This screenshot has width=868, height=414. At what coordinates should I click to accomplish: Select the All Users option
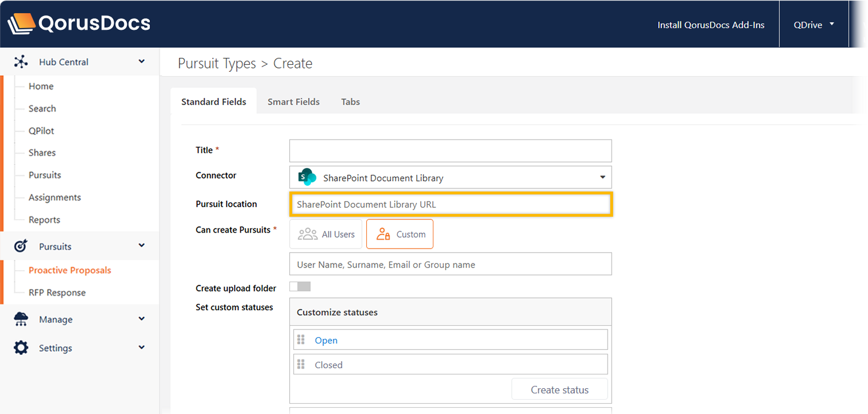coord(326,234)
